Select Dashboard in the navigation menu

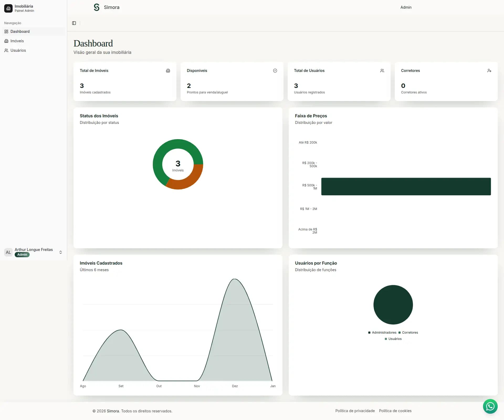(19, 31)
